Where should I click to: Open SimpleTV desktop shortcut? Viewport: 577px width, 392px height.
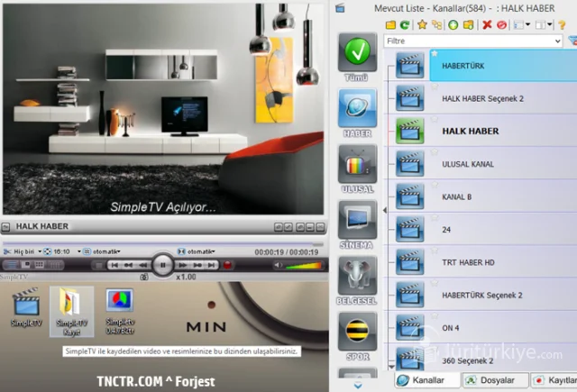26,308
